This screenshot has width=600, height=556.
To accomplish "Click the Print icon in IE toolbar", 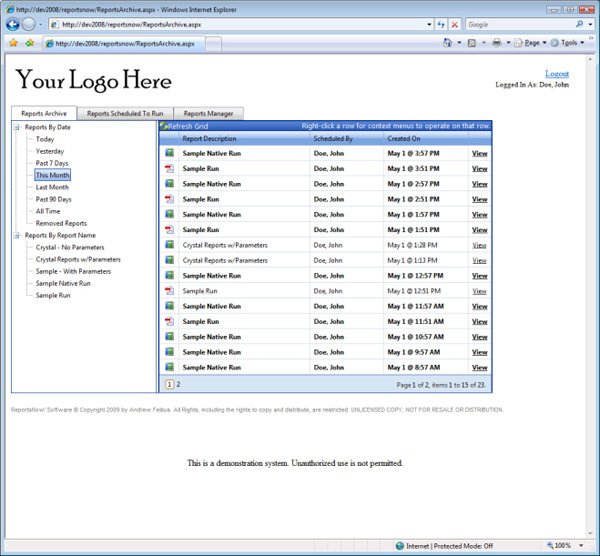I will pos(497,42).
